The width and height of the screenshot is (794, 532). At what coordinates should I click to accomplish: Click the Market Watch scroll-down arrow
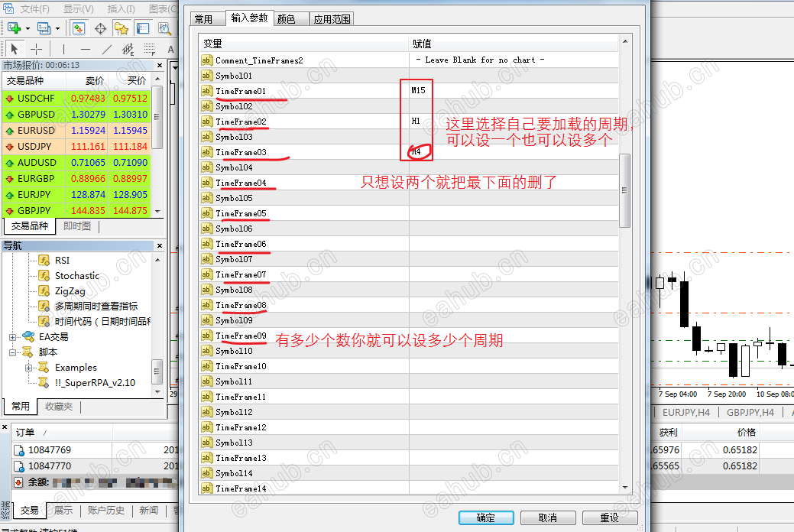pyautogui.click(x=157, y=211)
